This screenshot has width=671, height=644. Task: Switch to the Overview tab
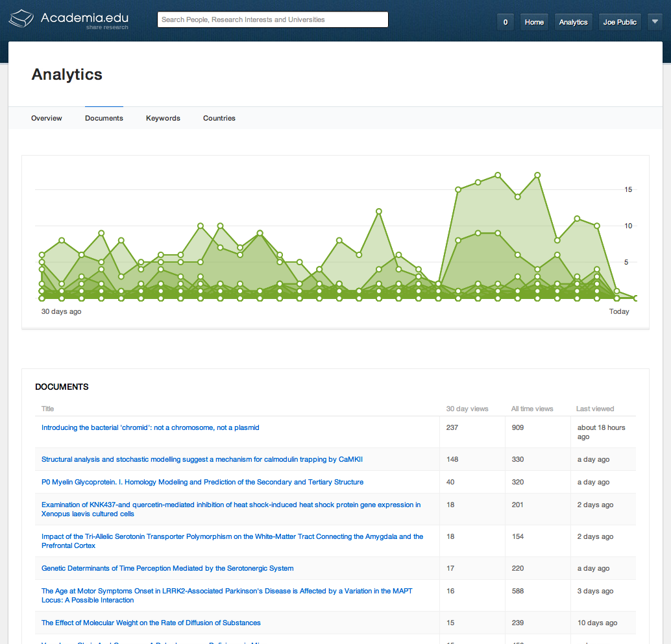(x=46, y=118)
